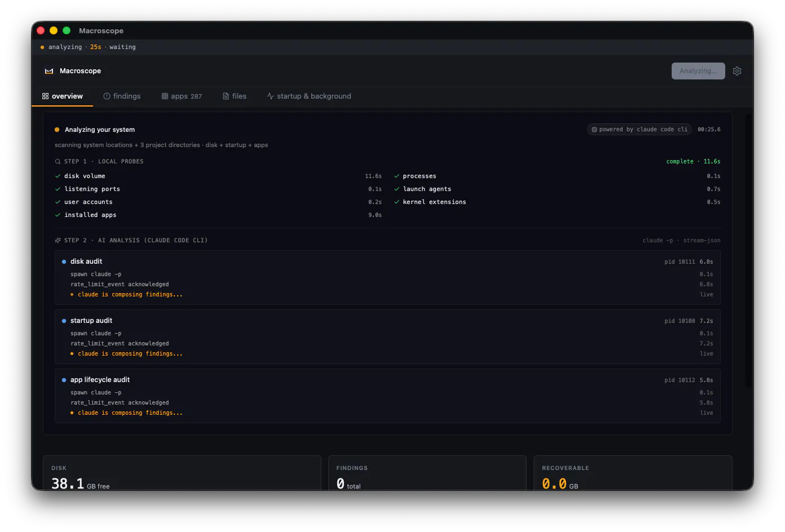Image resolution: width=785 pixels, height=532 pixels.
Task: Click the Macroscope logo icon
Action: pyautogui.click(x=49, y=71)
